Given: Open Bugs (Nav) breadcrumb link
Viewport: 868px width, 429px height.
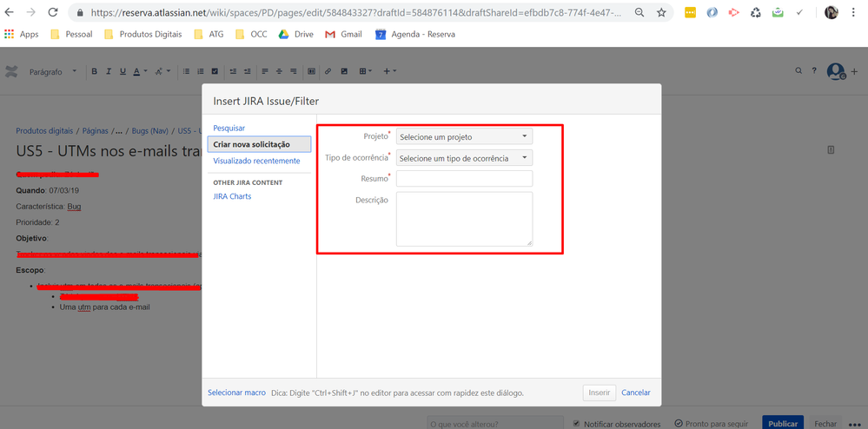Looking at the screenshot, I should [x=149, y=131].
